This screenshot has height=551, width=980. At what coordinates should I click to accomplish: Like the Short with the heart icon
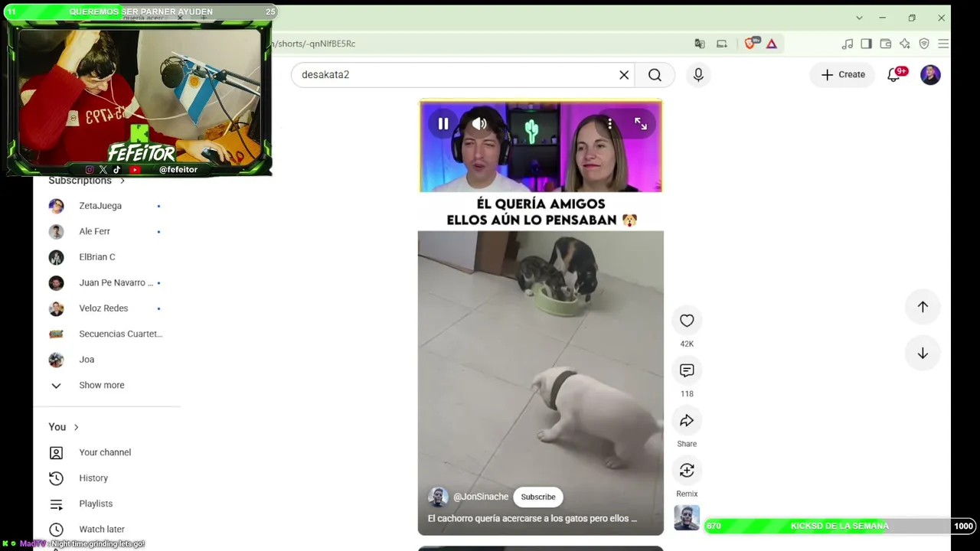(687, 321)
